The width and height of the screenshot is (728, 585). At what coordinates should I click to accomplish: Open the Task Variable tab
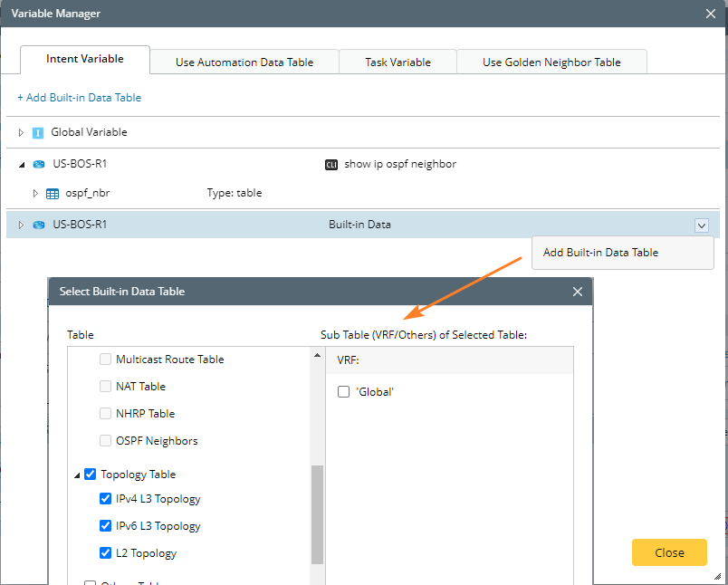pyautogui.click(x=398, y=62)
